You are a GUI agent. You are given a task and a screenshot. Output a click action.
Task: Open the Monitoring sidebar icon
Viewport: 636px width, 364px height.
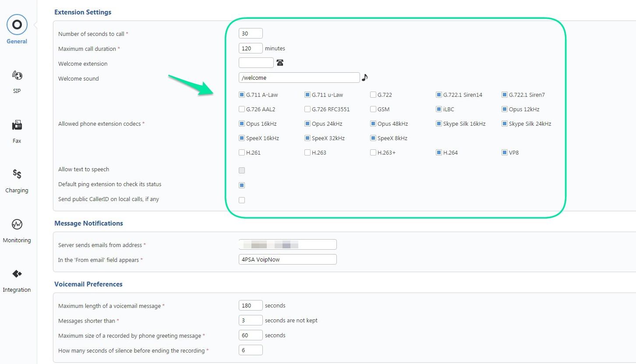(17, 225)
